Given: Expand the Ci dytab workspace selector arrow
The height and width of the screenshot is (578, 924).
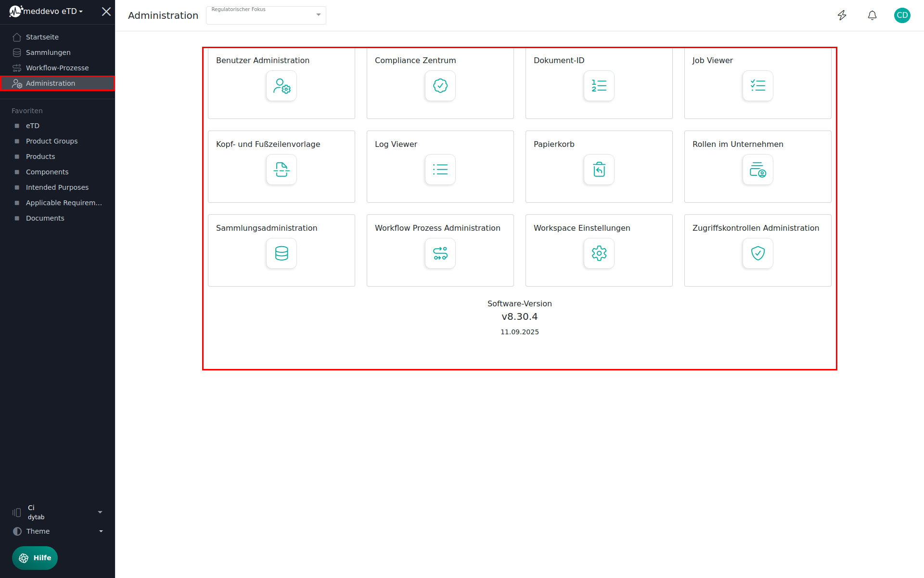Looking at the screenshot, I should coord(100,512).
